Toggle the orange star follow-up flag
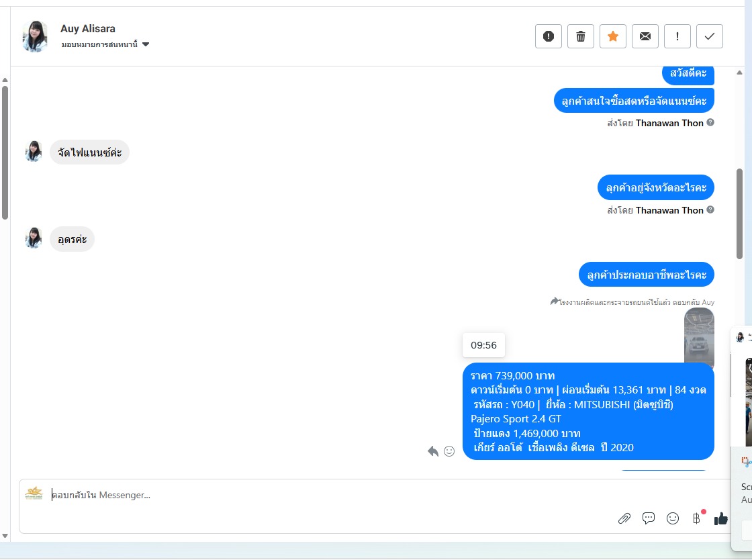This screenshot has height=560, width=752. (x=613, y=36)
